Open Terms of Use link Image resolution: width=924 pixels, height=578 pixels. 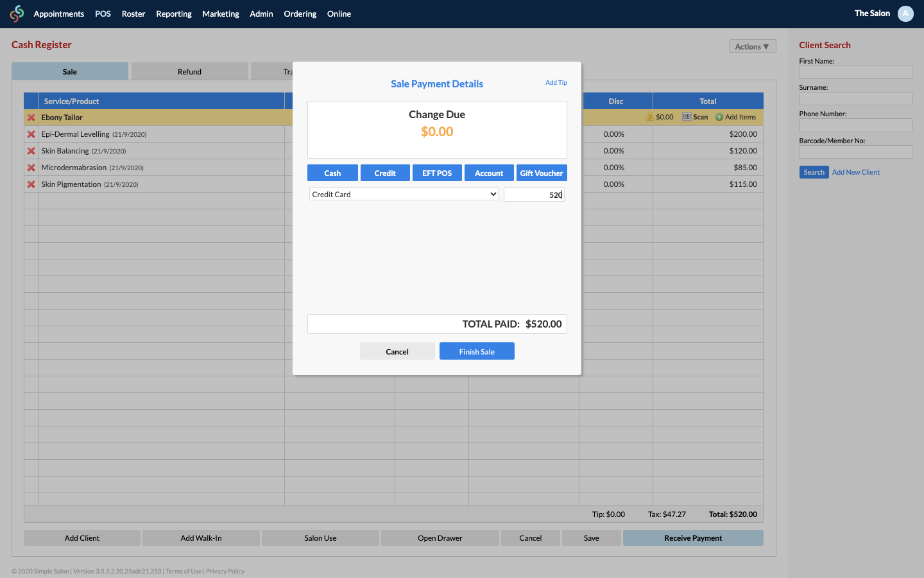(x=184, y=571)
